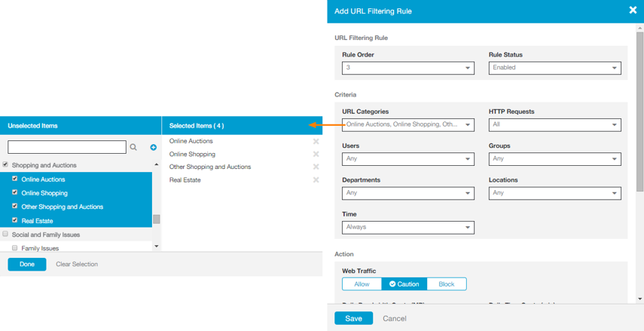Expand the HTTP Requests dropdown
The width and height of the screenshot is (644, 331).
tap(554, 124)
